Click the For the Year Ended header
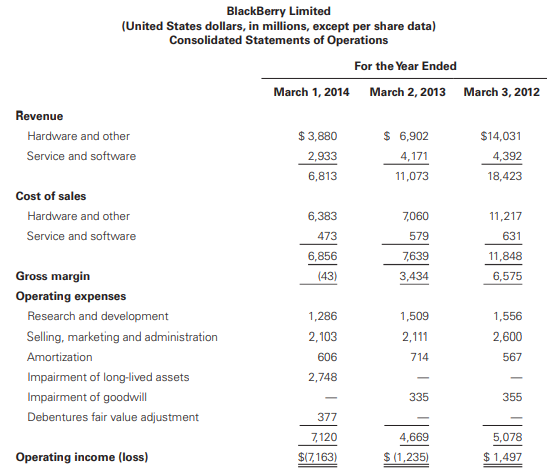Image resolution: width=547 pixels, height=475 pixels. (405, 66)
